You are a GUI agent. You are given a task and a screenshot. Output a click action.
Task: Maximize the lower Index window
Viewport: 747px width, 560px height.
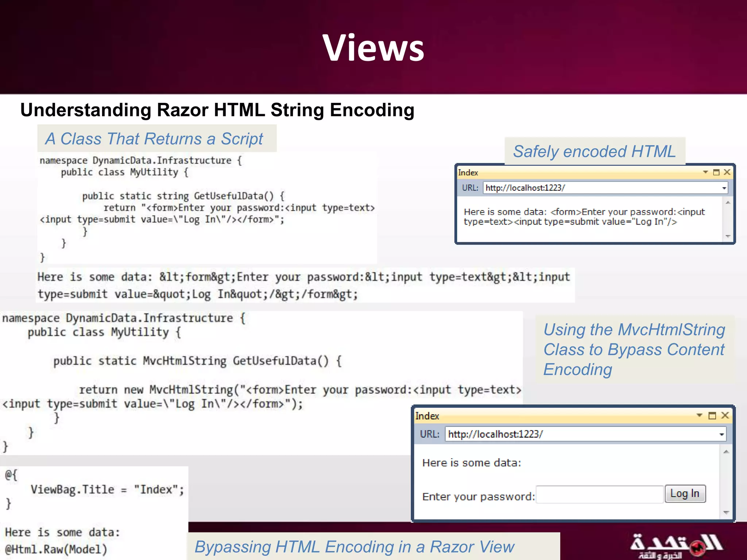712,416
